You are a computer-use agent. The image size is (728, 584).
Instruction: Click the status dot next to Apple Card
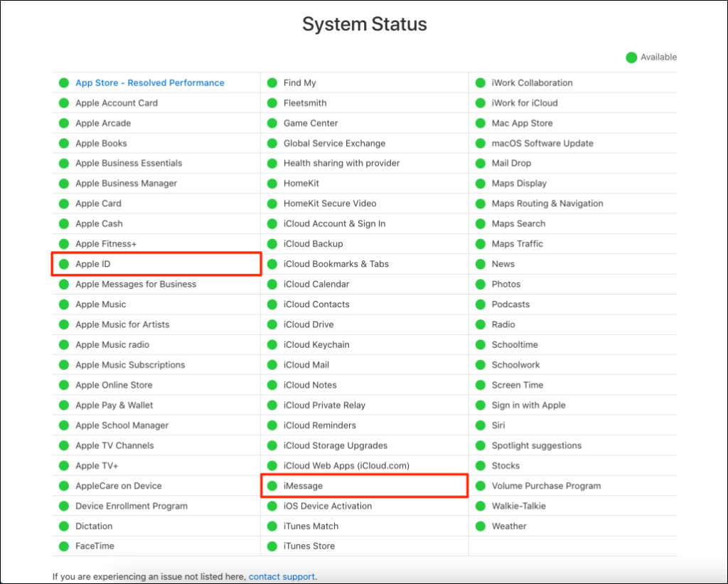(x=64, y=203)
